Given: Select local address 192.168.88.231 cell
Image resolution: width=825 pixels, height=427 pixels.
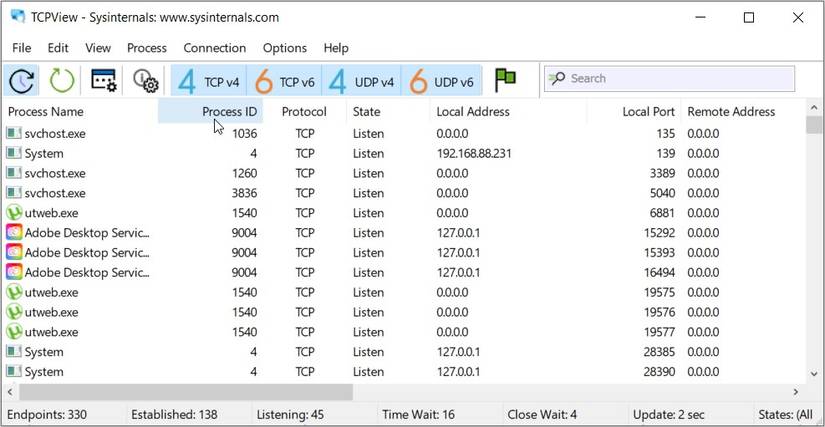Looking at the screenshot, I should (474, 154).
